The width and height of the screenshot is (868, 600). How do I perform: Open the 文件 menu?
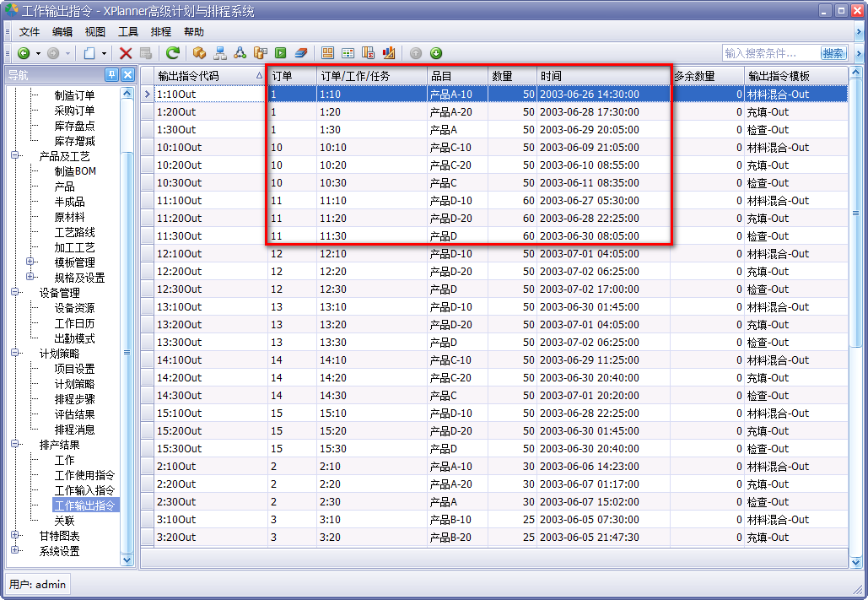30,31
